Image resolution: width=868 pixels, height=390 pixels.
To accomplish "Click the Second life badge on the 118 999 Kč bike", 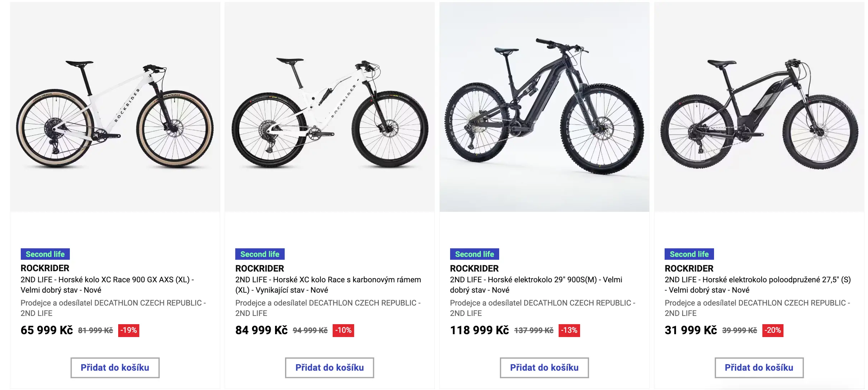I will [474, 254].
